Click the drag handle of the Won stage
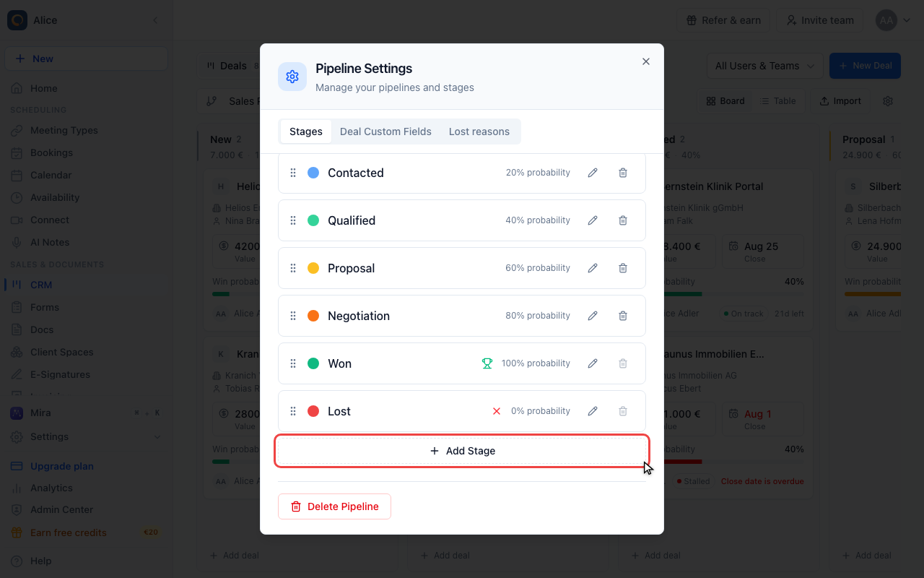924x578 pixels. tap(293, 363)
